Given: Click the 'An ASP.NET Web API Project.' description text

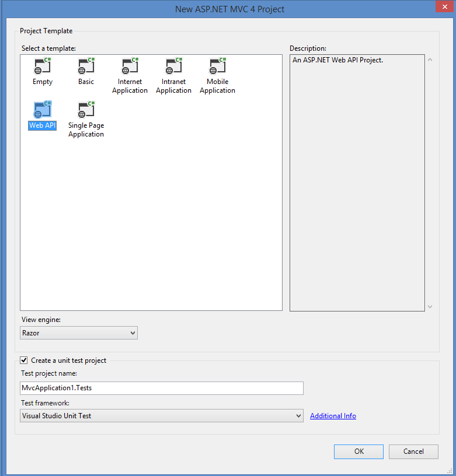Looking at the screenshot, I should click(x=337, y=60).
